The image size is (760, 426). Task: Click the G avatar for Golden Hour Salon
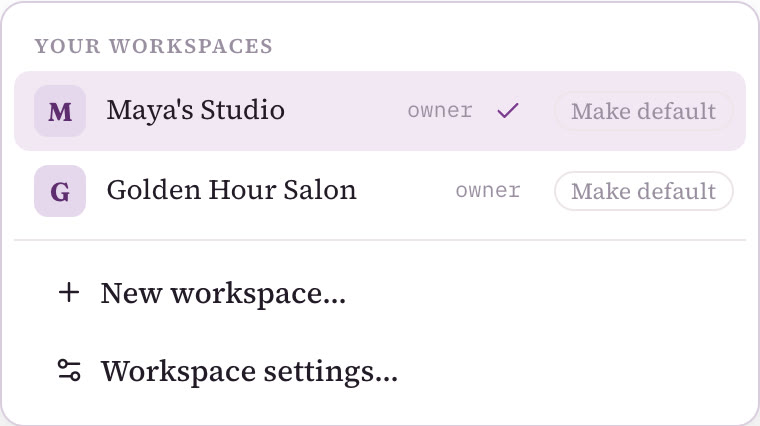click(60, 191)
